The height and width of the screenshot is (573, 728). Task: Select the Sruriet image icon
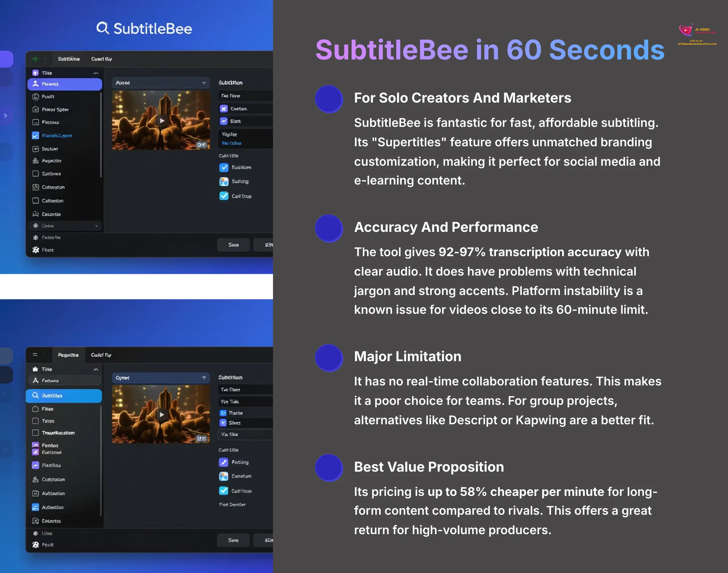click(x=35, y=149)
